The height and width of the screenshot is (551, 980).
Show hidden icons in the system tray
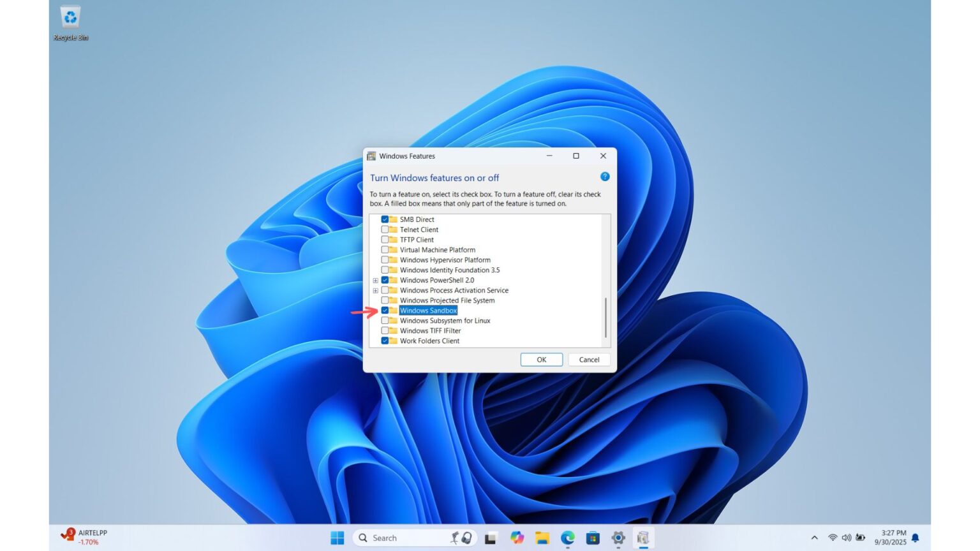click(815, 538)
